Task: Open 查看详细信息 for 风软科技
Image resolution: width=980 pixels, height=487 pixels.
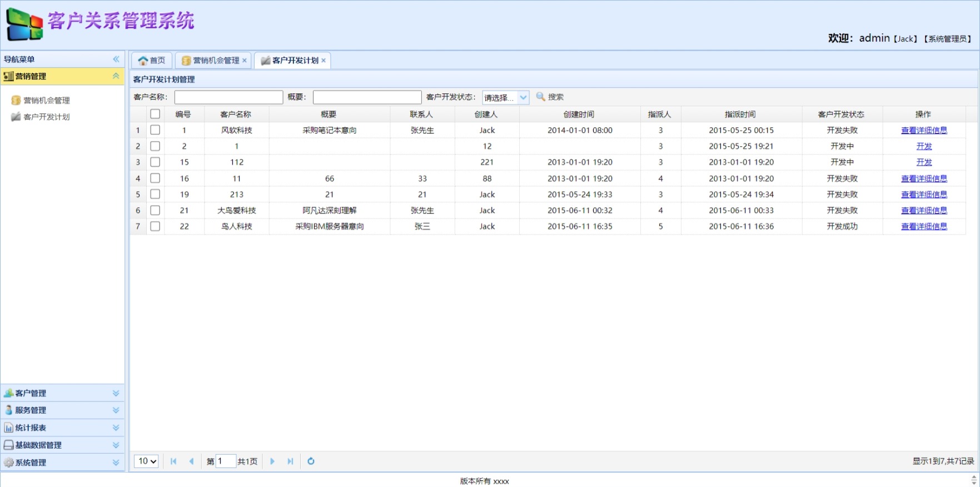Action: point(924,130)
